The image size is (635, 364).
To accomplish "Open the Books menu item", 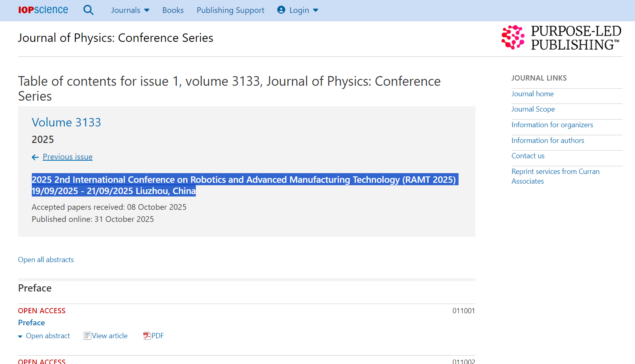I will click(173, 10).
